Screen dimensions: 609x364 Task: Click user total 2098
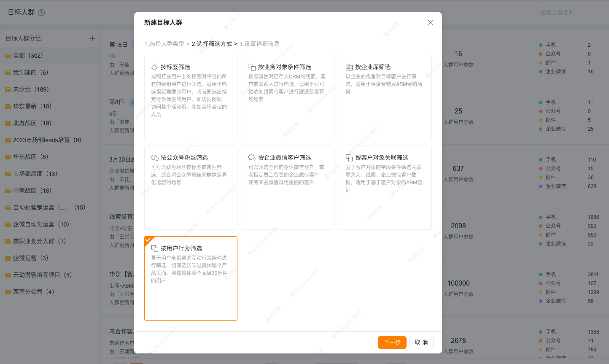point(458,226)
